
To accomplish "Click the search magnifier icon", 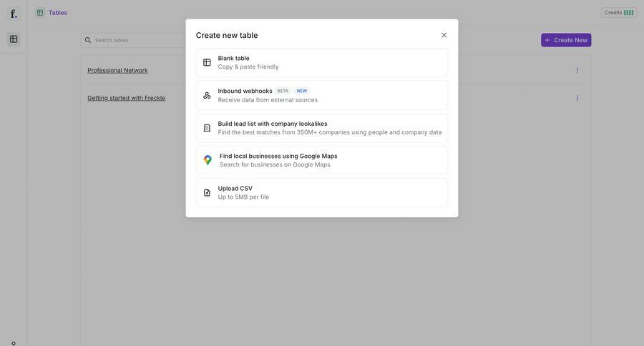I will tap(88, 40).
